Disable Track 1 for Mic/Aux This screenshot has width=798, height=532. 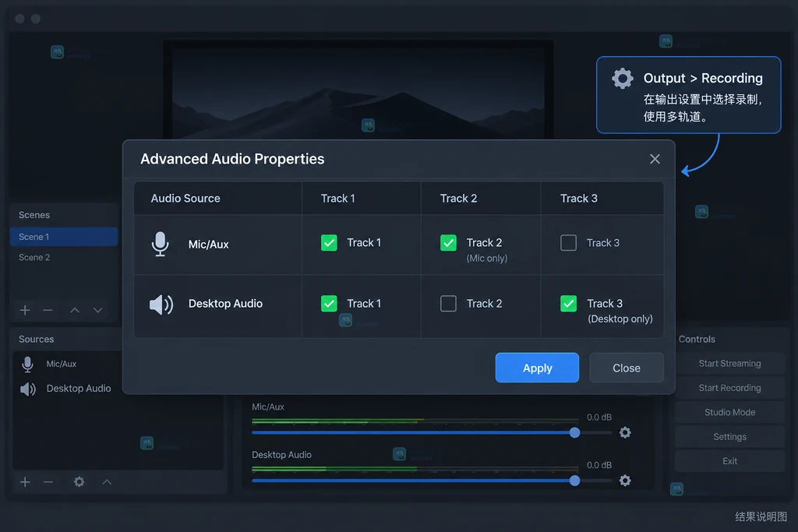click(x=329, y=242)
